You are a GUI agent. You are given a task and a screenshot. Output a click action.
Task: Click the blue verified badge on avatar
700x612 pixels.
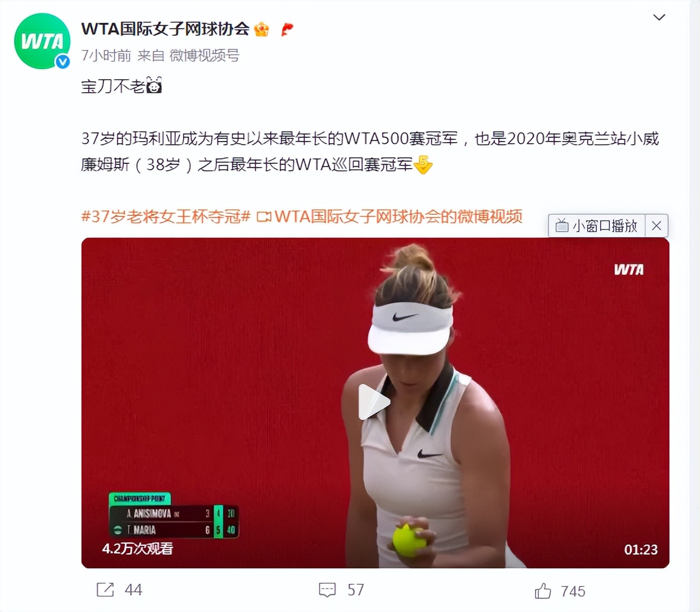point(62,62)
